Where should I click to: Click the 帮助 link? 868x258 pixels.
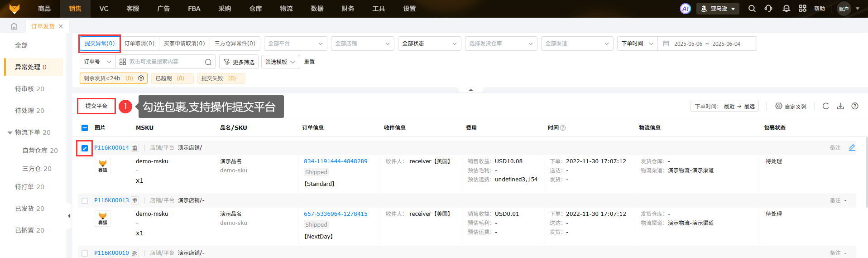click(x=820, y=9)
